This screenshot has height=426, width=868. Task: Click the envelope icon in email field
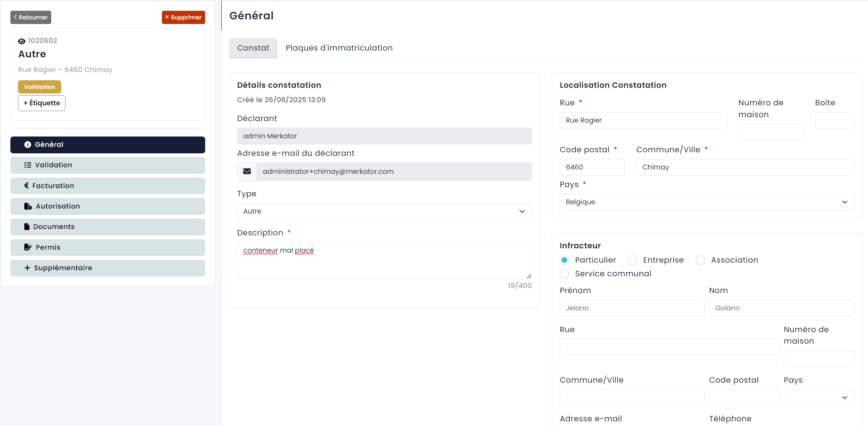(247, 172)
